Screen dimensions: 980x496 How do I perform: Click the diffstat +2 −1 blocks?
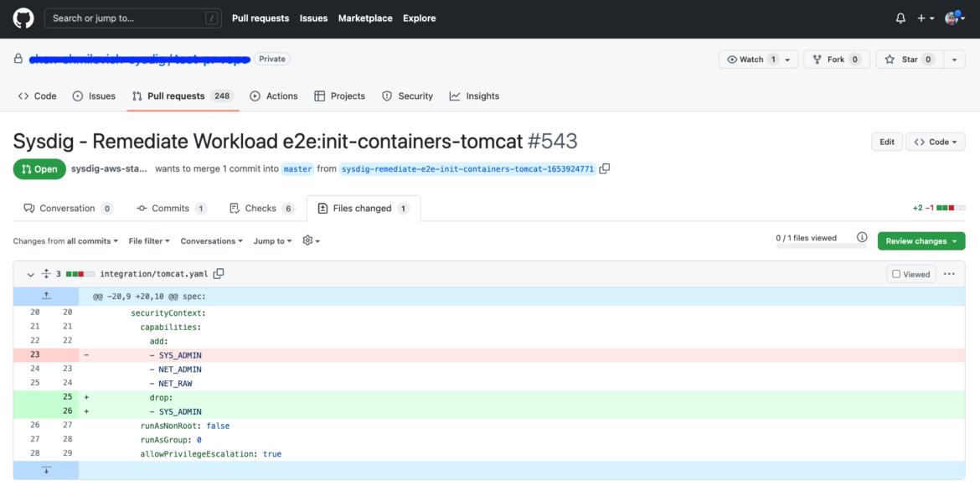coord(939,208)
